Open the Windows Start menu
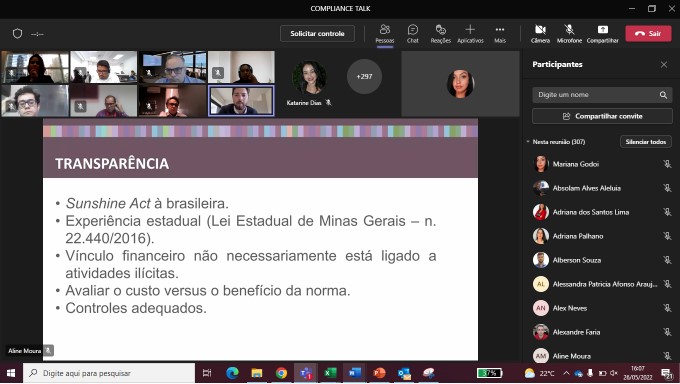This screenshot has width=680, height=384. pyautogui.click(x=11, y=373)
